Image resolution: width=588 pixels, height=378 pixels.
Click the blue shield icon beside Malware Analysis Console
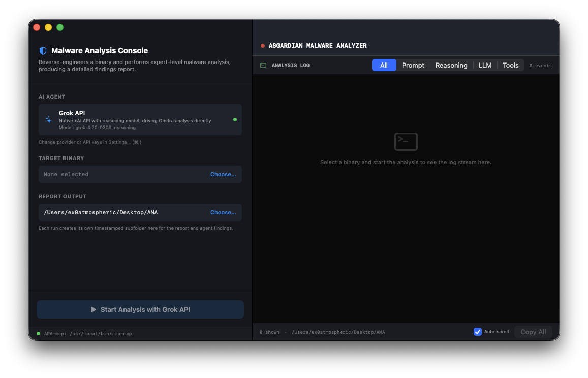point(43,51)
